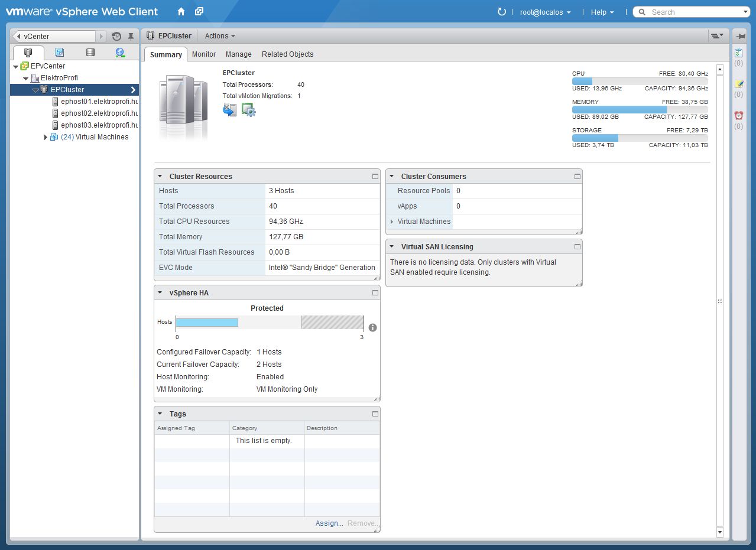This screenshot has height=550, width=756.
Task: Click the Assign... link in Tags
Action: pos(329,523)
